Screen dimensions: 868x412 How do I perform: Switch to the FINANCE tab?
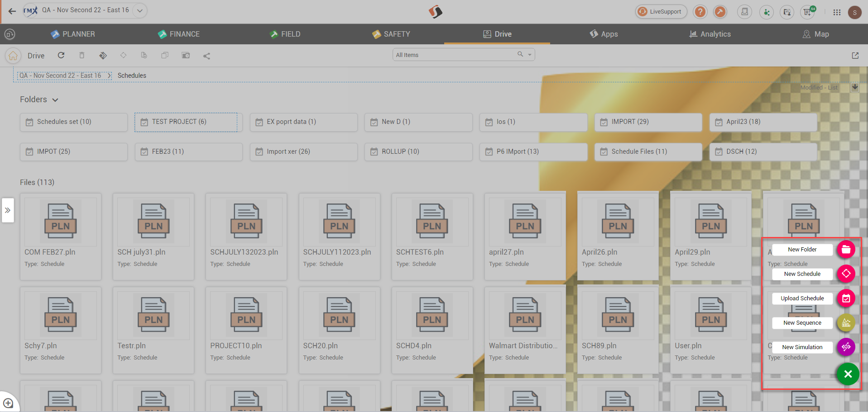tap(179, 34)
